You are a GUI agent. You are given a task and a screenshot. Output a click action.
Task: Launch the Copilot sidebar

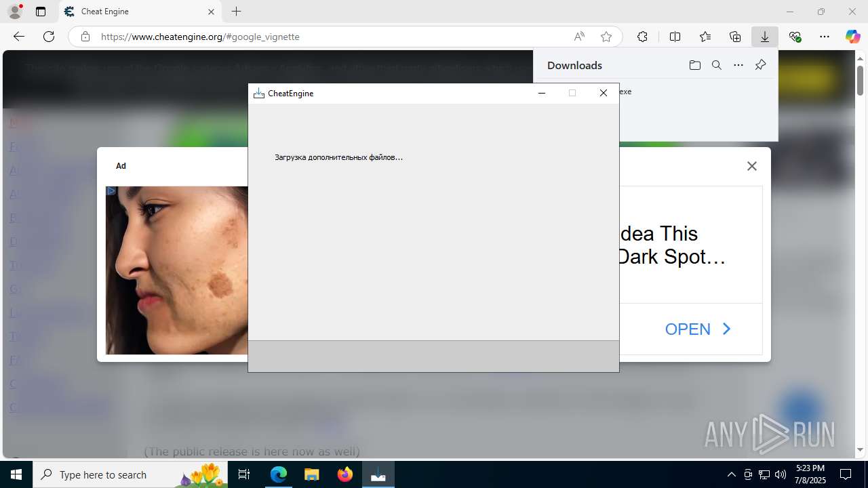pos(852,37)
